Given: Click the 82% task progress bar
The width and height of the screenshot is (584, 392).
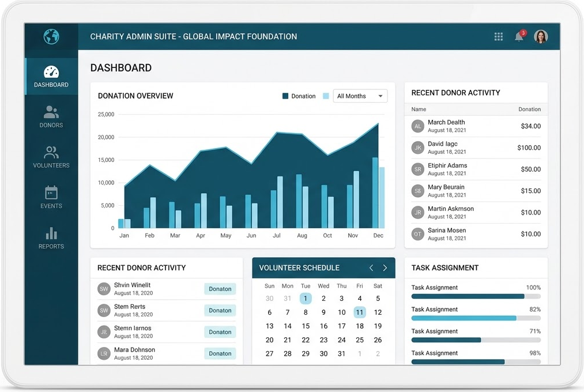Looking at the screenshot, I should coord(476,318).
